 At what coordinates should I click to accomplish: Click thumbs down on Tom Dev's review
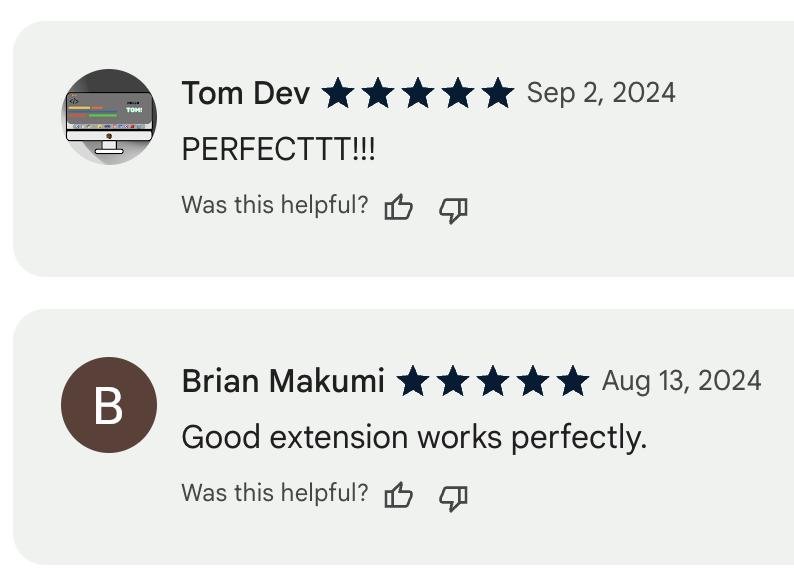454,208
